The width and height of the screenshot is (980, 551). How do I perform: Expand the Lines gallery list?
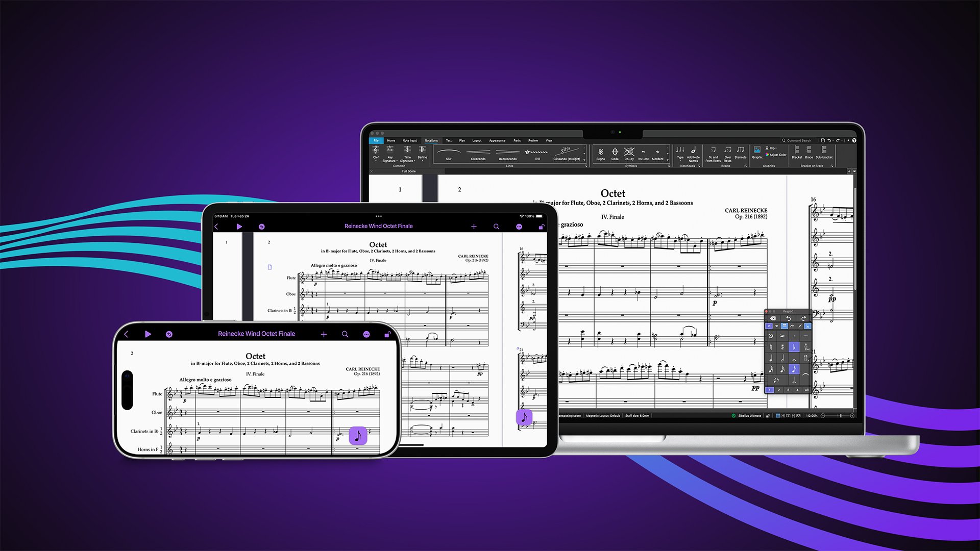pos(584,160)
